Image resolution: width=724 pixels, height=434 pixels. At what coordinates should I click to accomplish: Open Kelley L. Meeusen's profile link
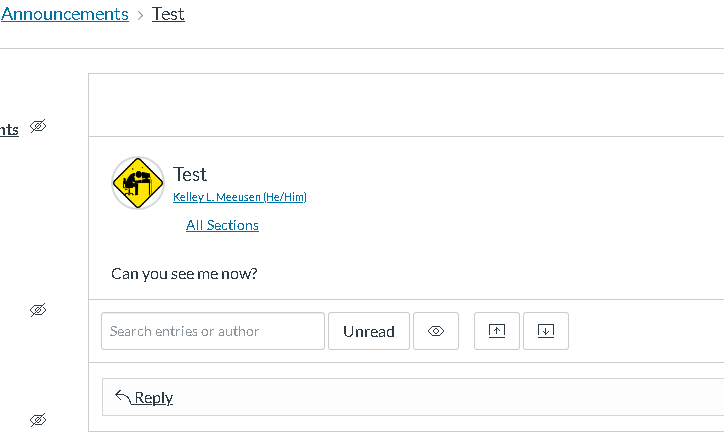tap(240, 197)
